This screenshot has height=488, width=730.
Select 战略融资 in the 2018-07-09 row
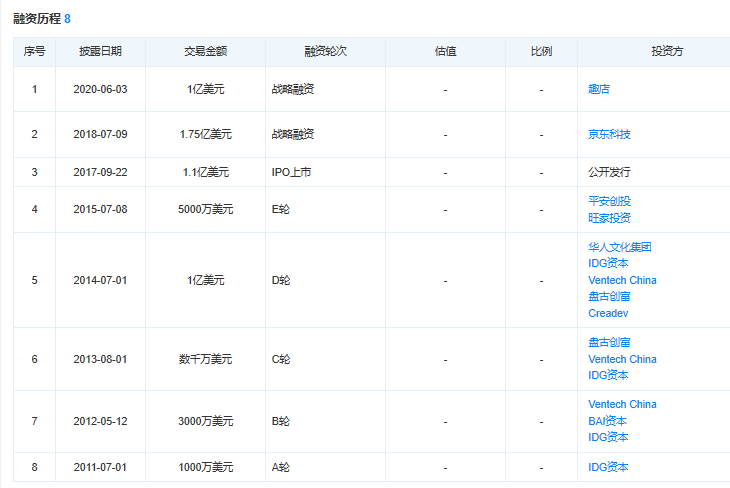tap(293, 134)
